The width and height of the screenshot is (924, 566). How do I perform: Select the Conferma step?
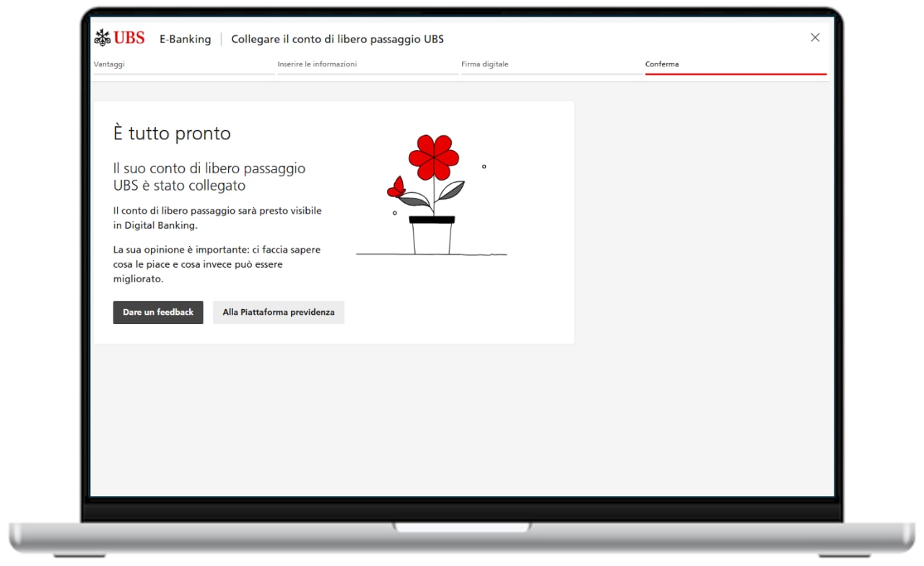661,64
